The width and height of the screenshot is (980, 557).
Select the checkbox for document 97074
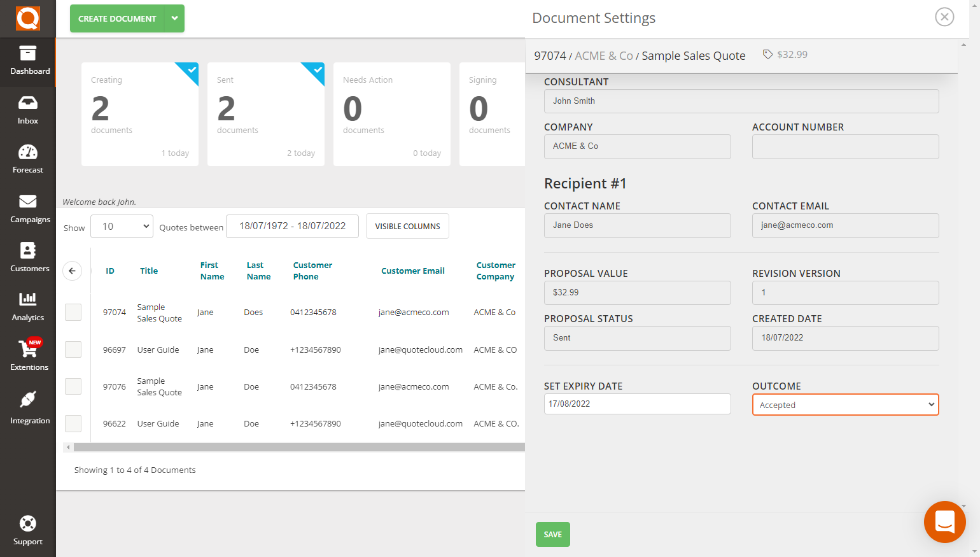[x=73, y=312]
